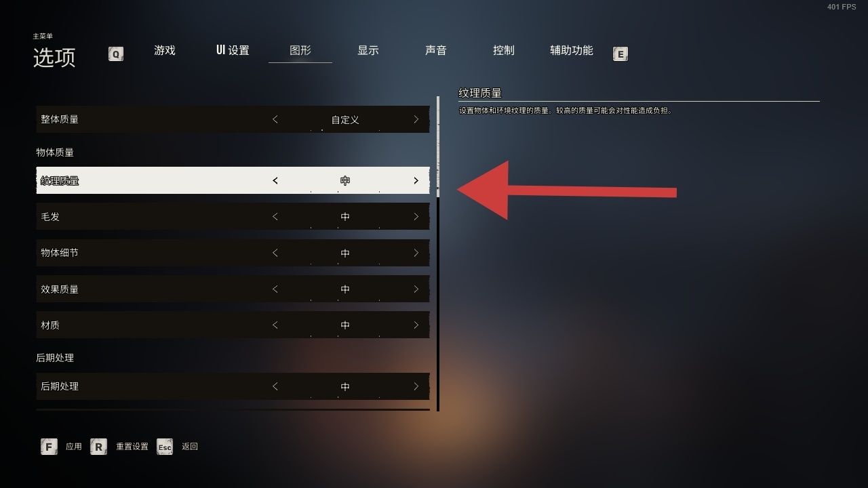Open the 显示 tab
Screen dimensions: 868x488
368,51
